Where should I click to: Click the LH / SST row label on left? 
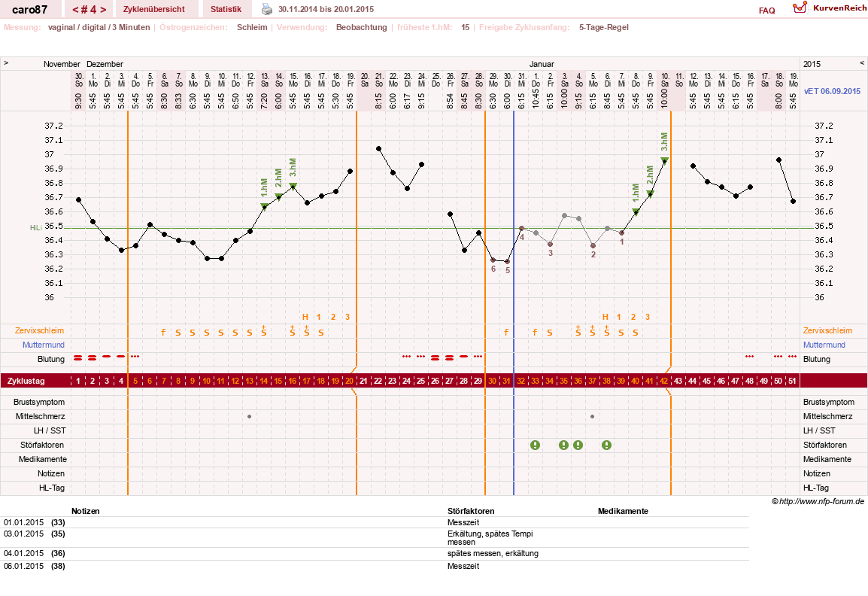click(50, 430)
